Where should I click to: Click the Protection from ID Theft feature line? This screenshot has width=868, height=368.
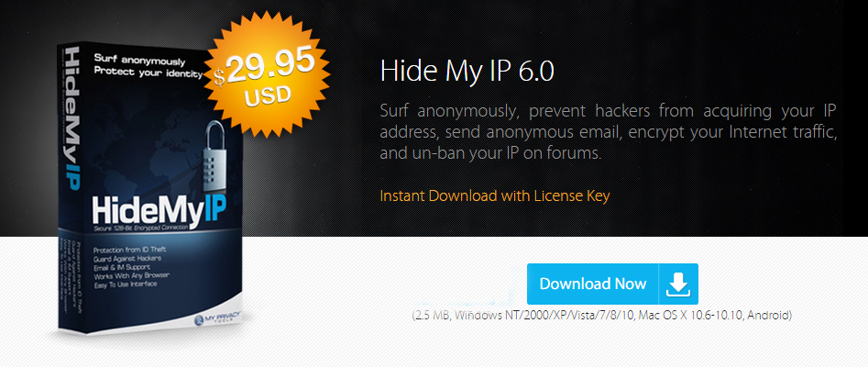click(130, 250)
